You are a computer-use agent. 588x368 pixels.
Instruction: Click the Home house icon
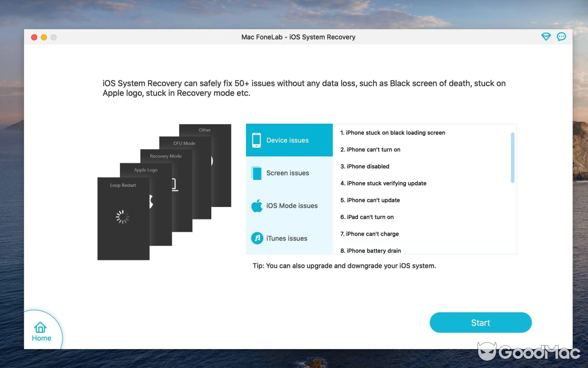pos(40,327)
